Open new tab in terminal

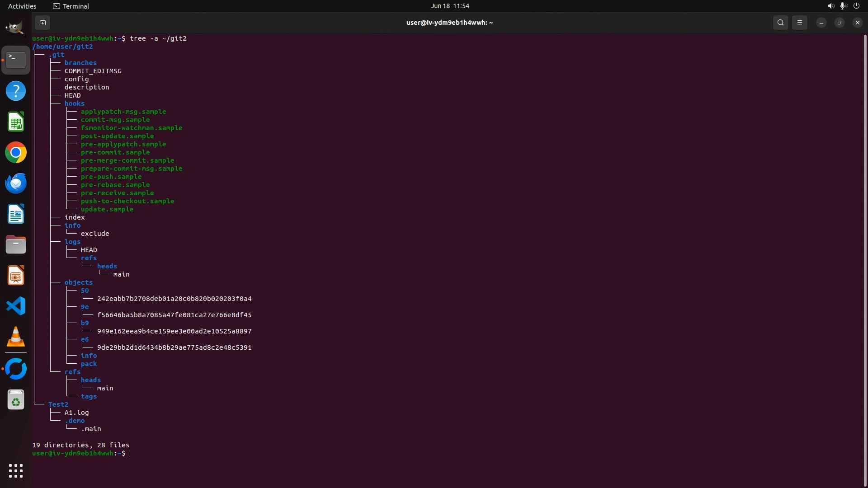(x=42, y=23)
